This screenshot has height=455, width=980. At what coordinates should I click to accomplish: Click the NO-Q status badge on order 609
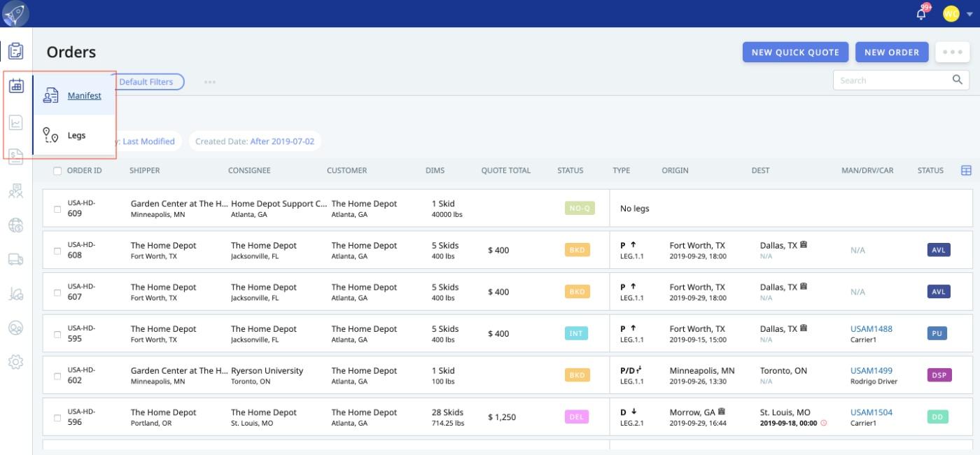click(x=580, y=208)
